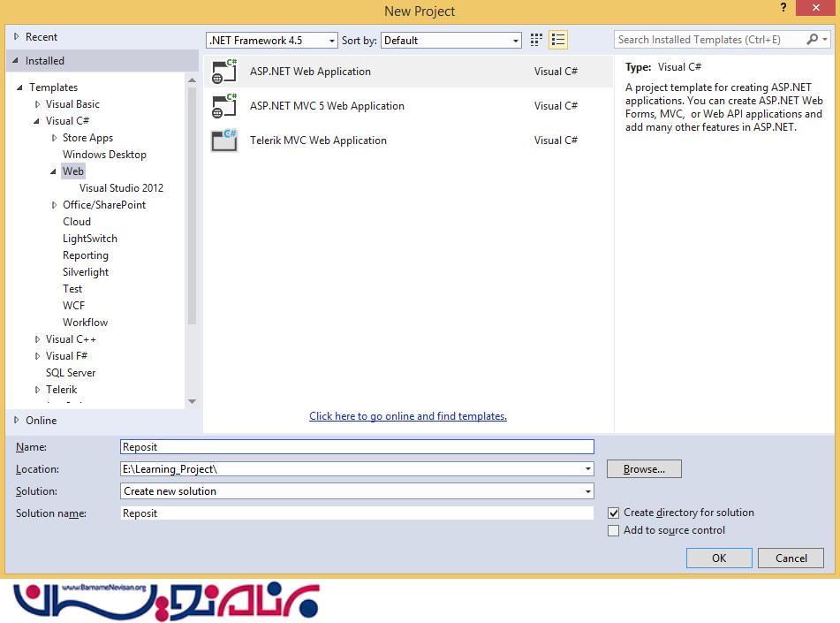Screen dimensions: 840x623
Task: Open the dialog help question mark
Action: [x=783, y=8]
